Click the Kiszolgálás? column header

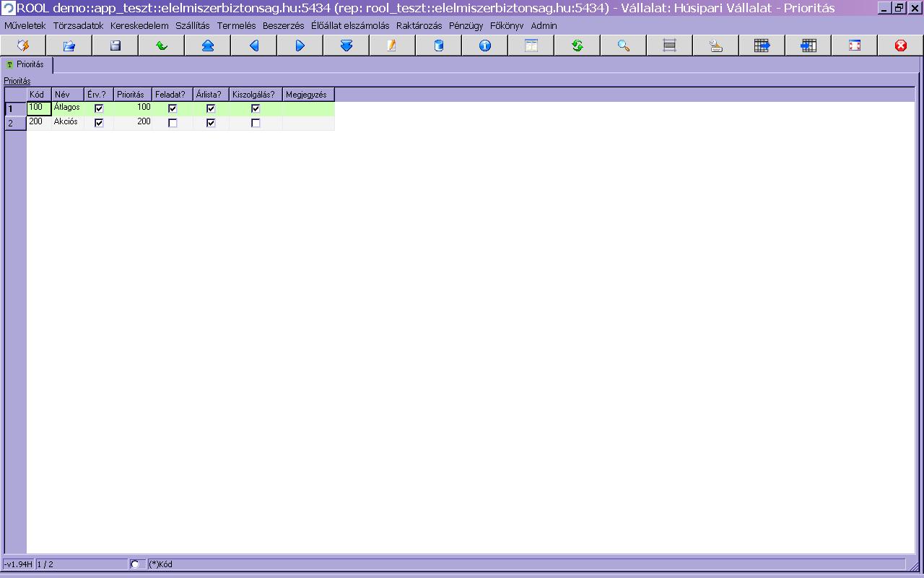coord(256,95)
